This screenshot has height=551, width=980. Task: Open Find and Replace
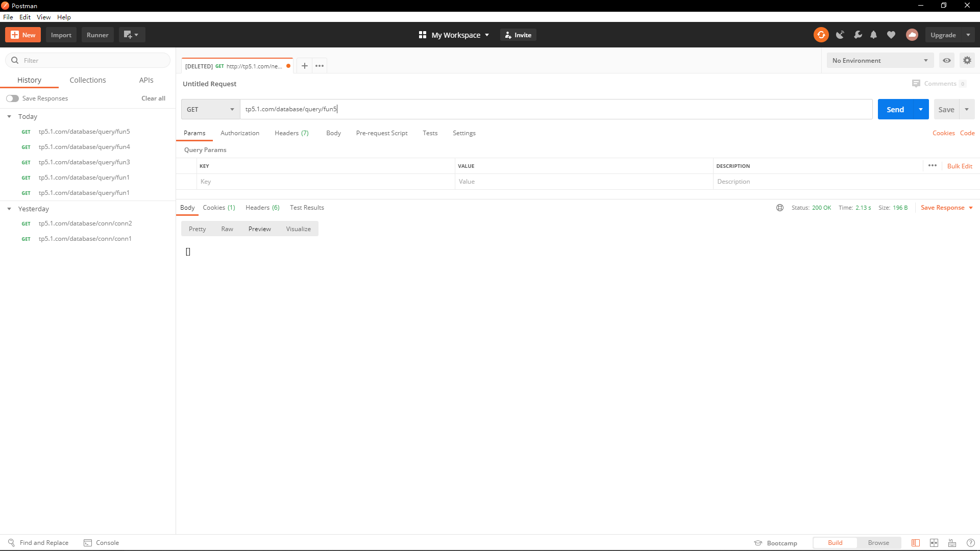click(x=38, y=543)
